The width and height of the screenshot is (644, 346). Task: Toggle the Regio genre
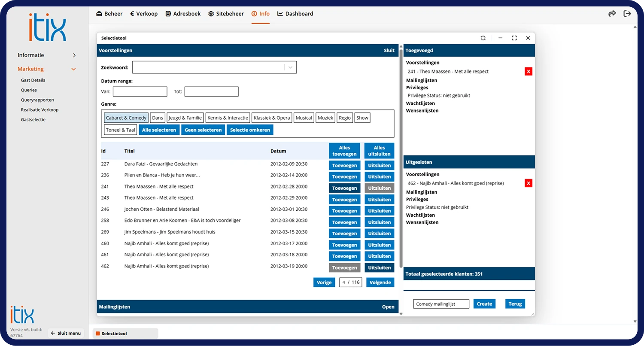point(345,118)
